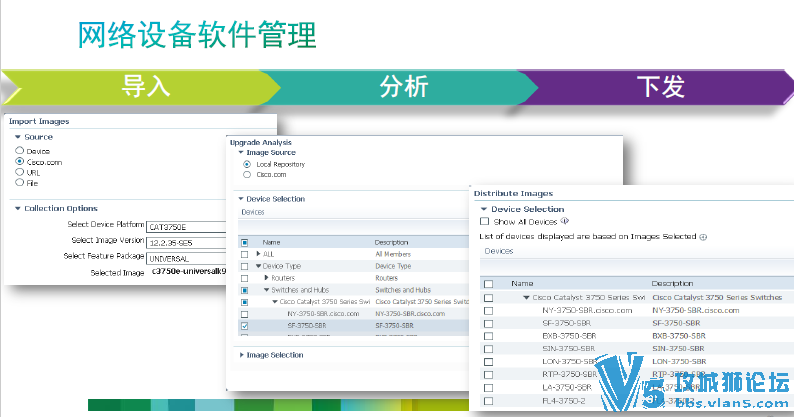This screenshot has height=417, width=794.
Task: Toggle Cisco Catalyst 3750 checkbox in Upgrade Analysis
Action: coord(245,302)
